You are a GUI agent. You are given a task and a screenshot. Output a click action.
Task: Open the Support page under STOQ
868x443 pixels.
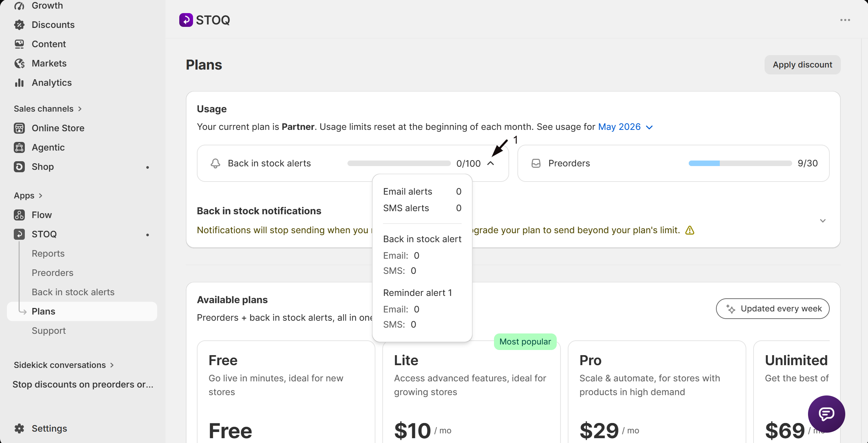point(49,331)
